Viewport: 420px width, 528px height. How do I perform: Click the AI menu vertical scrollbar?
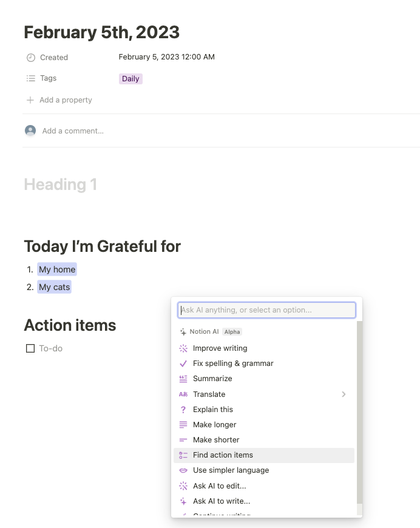[x=359, y=413]
